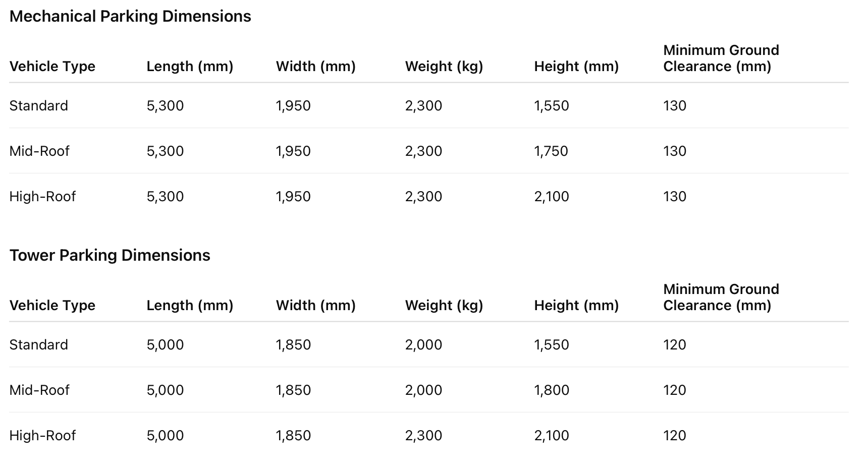This screenshot has height=470, width=868.
Task: Click the 120 clearance cell for Tower Mid-Roof
Action: pyautogui.click(x=675, y=390)
